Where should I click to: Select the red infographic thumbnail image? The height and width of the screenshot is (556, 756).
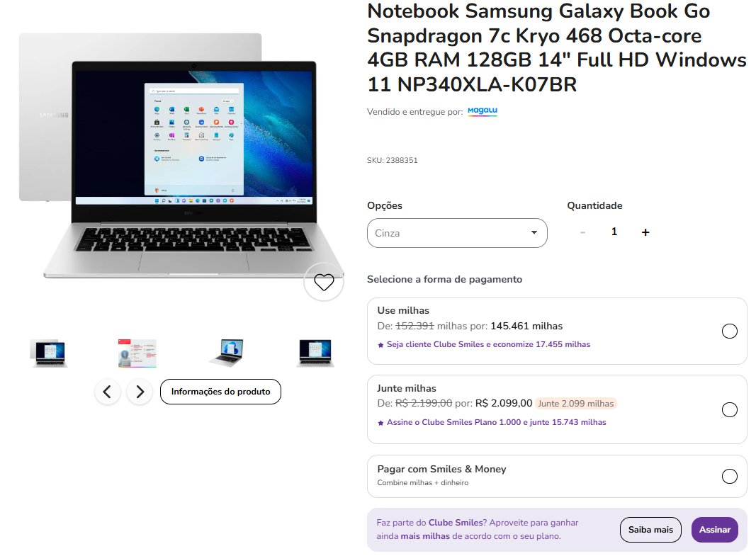tap(137, 353)
